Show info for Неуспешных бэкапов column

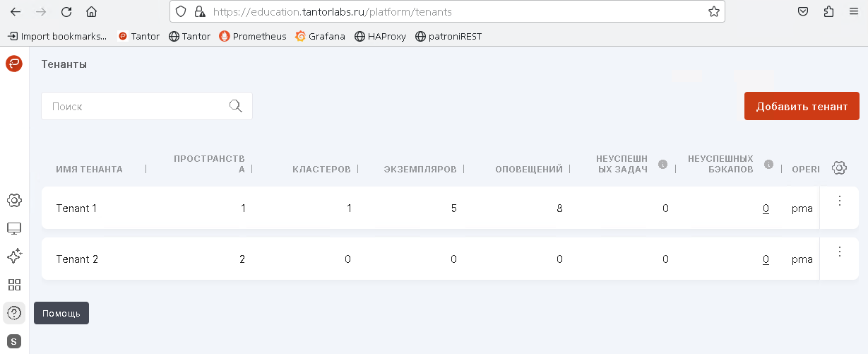coord(769,164)
